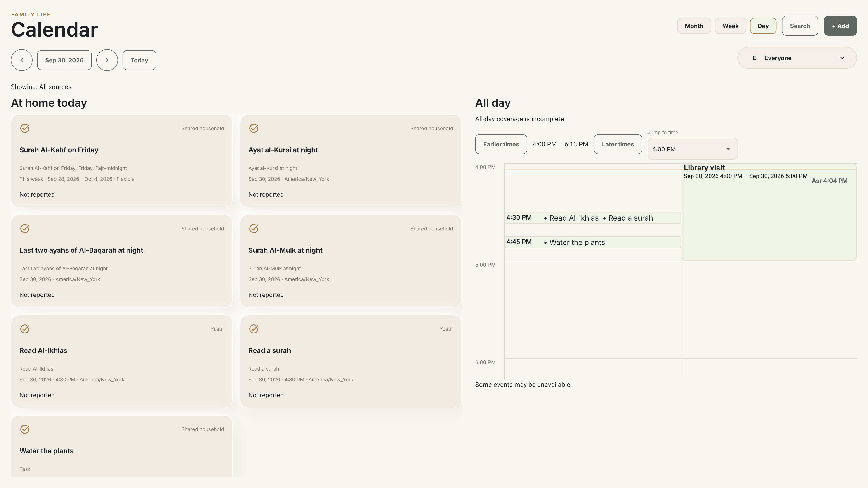Mark Surah Al-Kahf on Friday check icon
Image resolution: width=868 pixels, height=488 pixels.
[25, 128]
